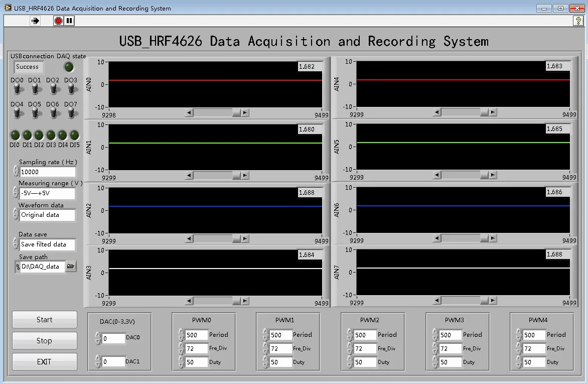Pause execution with the toolbar pause icon

pyautogui.click(x=69, y=21)
